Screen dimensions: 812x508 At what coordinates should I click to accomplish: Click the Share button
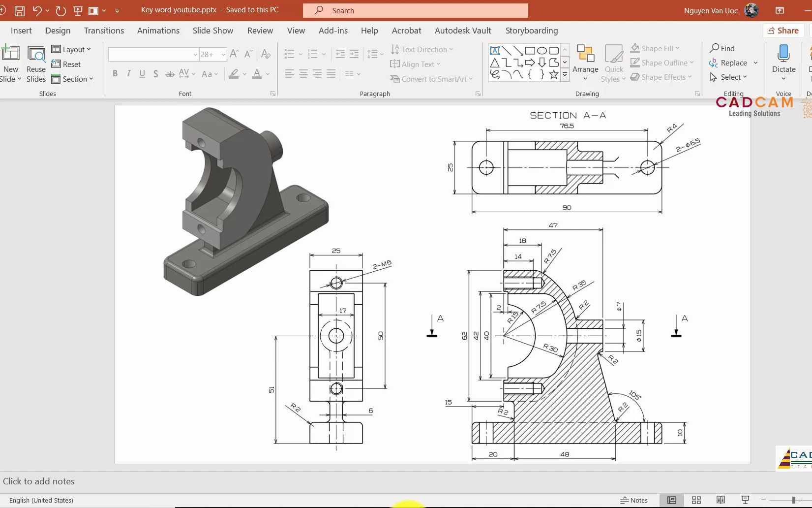(783, 31)
